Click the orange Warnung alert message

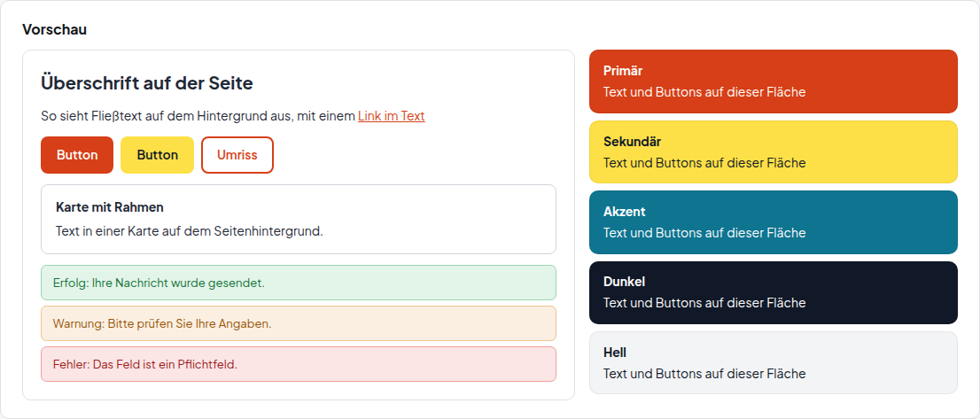click(298, 323)
